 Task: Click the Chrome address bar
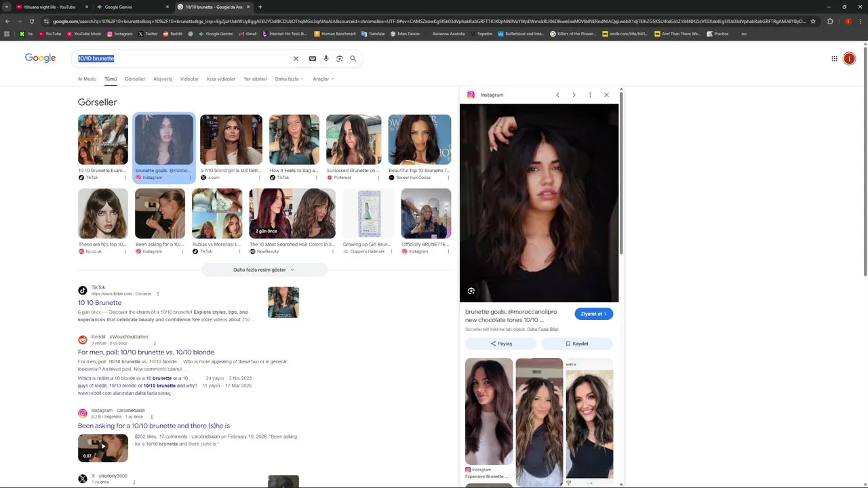coord(427,21)
